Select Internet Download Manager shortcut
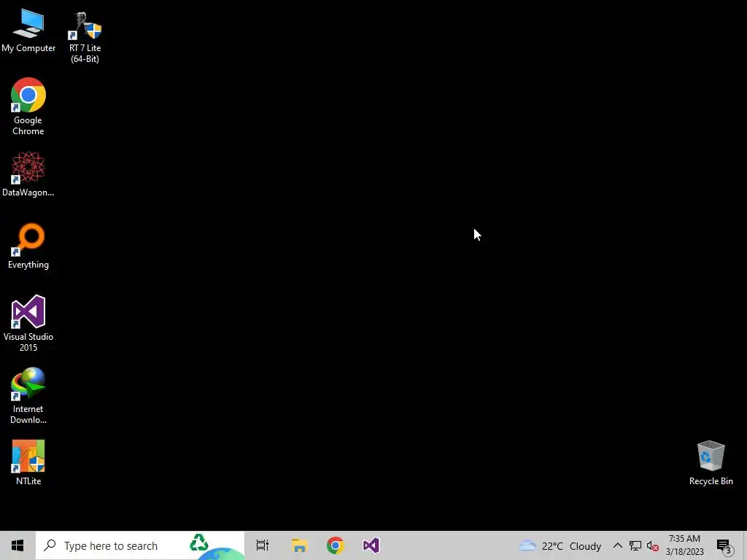The height and width of the screenshot is (560, 747). pos(28,395)
